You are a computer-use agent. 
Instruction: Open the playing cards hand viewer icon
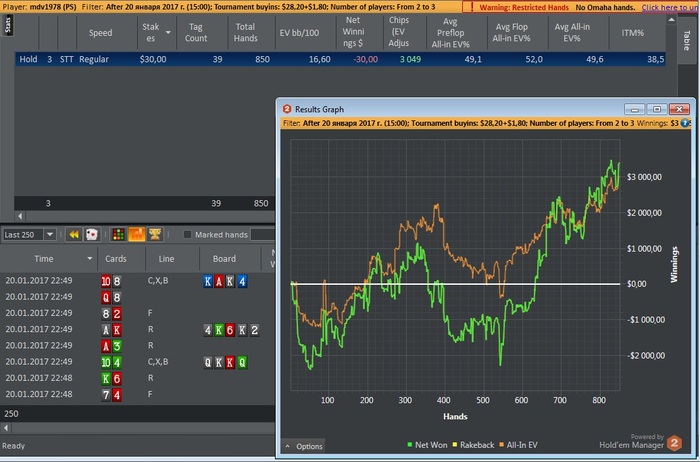point(92,234)
